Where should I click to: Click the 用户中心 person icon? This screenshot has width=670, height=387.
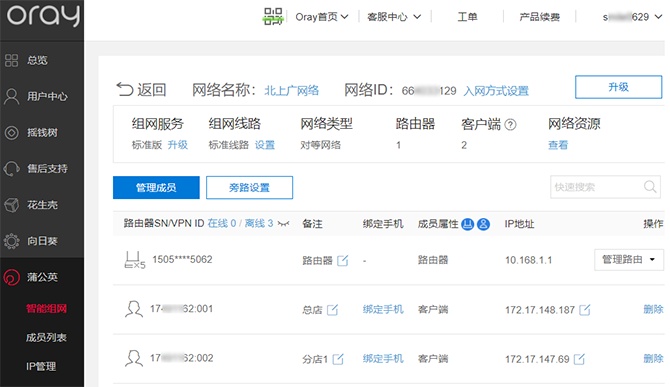tap(12, 97)
